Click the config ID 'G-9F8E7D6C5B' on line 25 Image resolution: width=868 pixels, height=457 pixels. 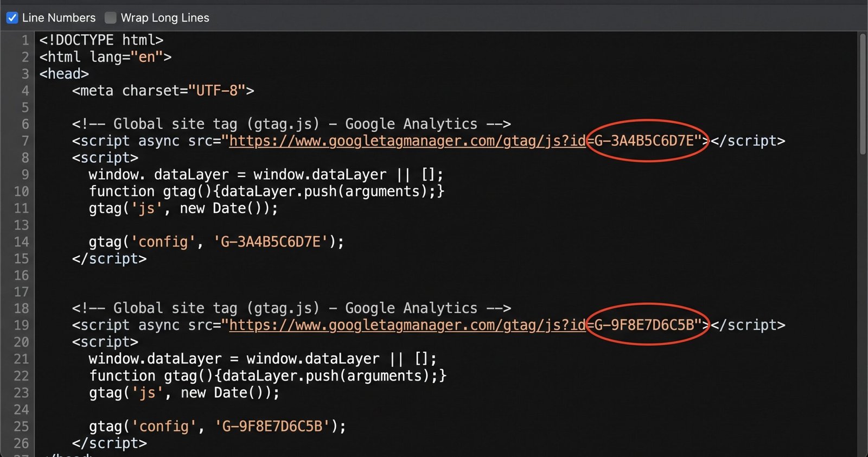coord(273,426)
